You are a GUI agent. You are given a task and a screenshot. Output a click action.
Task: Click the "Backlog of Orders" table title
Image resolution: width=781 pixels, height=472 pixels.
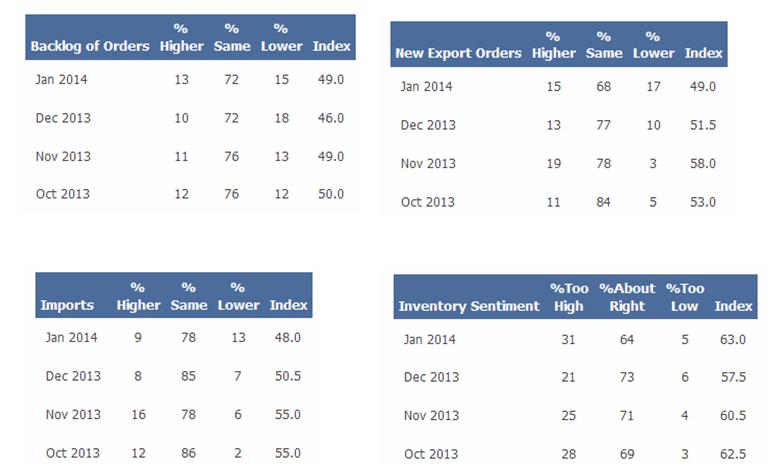pyautogui.click(x=90, y=46)
